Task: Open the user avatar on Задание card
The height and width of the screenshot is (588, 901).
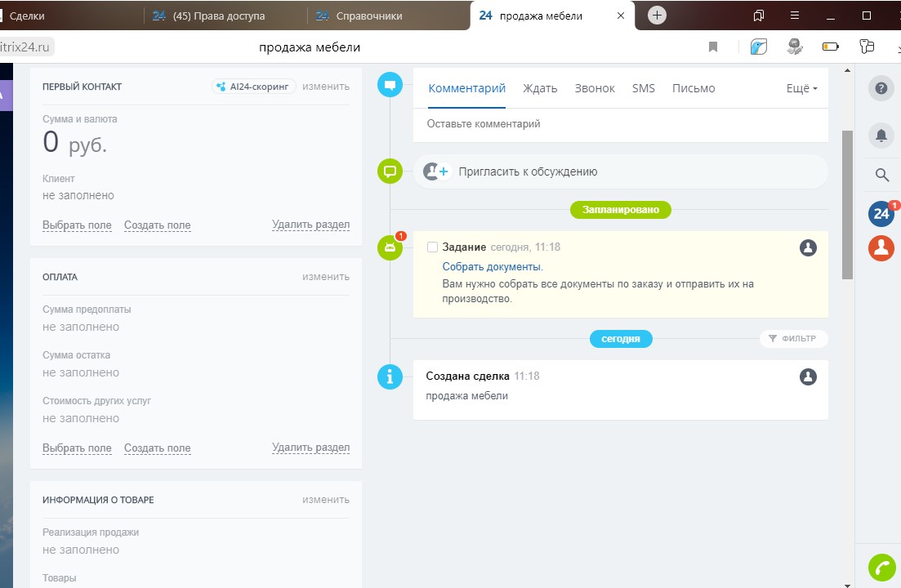Action: pyautogui.click(x=808, y=247)
